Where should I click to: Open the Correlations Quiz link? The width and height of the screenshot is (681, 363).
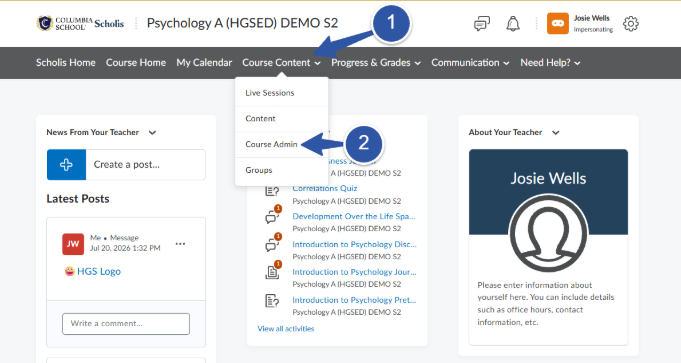tap(324, 188)
